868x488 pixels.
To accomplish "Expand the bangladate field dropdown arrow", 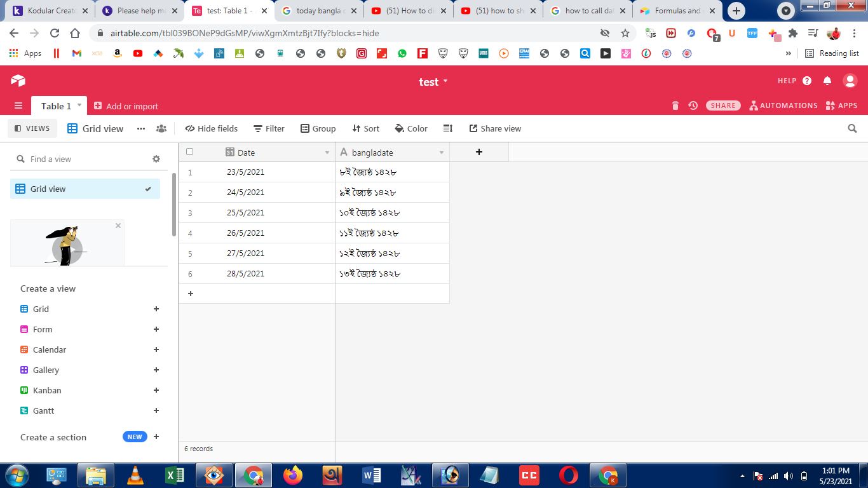I will pos(442,152).
